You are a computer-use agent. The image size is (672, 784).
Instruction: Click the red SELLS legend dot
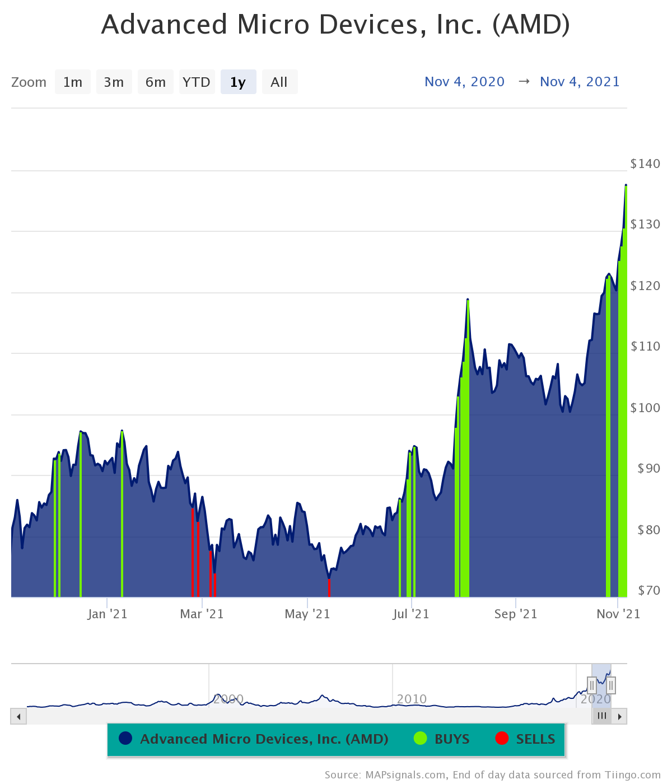[x=502, y=738]
